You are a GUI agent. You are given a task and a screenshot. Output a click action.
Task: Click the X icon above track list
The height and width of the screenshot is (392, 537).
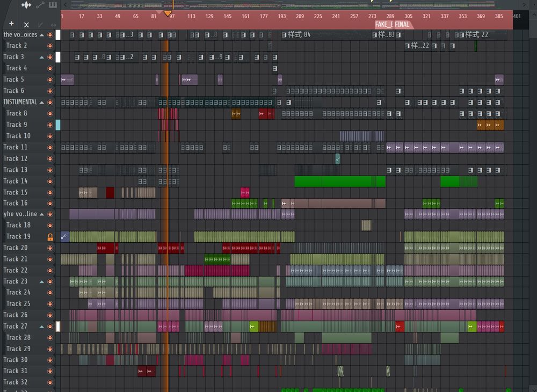pyautogui.click(x=26, y=25)
